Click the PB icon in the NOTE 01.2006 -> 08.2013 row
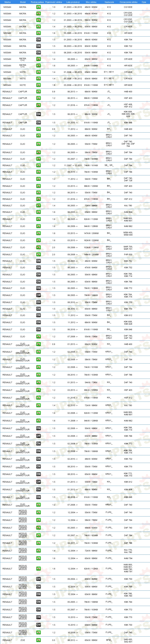This screenshot has height=644, width=150. [x=38, y=72]
